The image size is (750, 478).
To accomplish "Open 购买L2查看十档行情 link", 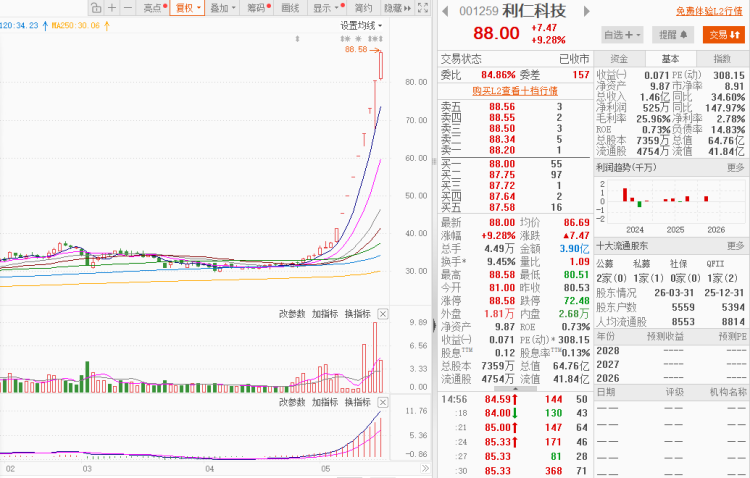I will coord(515,90).
